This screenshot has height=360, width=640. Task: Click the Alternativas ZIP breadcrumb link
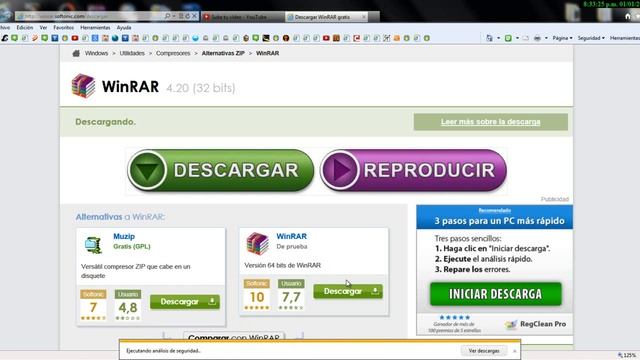223,53
